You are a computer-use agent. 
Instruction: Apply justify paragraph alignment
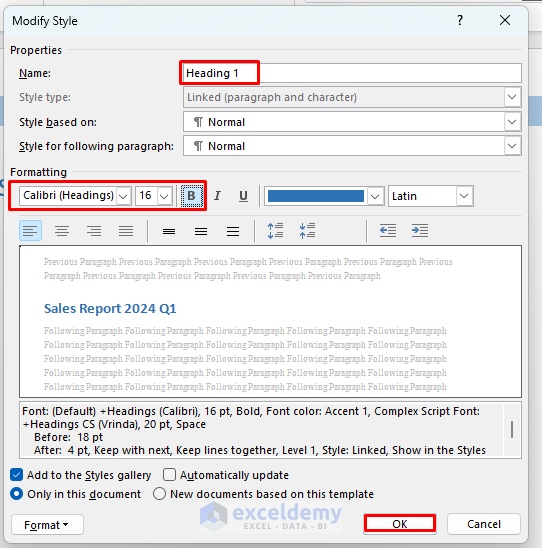126,231
